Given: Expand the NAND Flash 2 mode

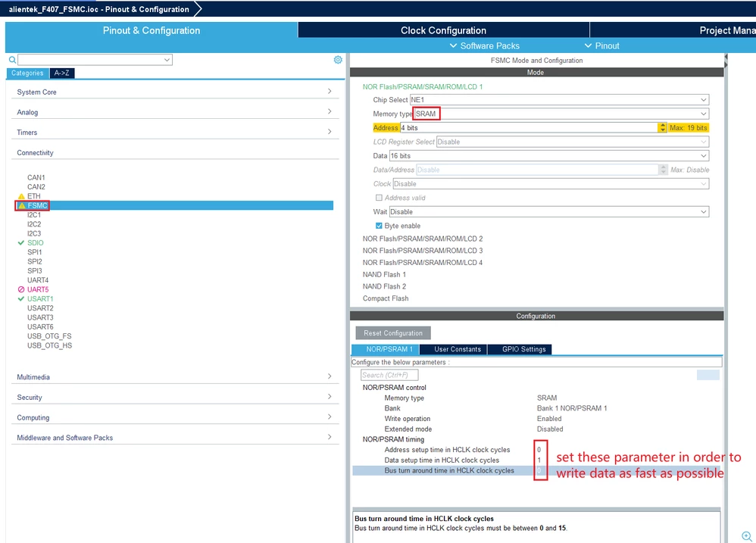Looking at the screenshot, I should 384,286.
